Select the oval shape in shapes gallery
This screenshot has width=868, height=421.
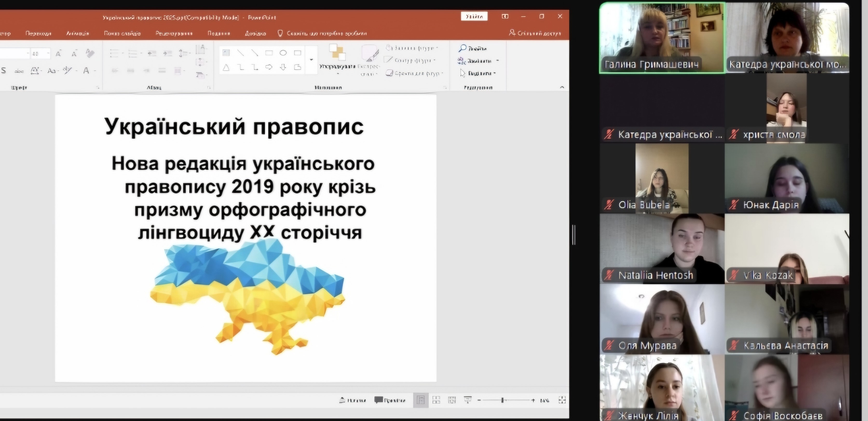click(283, 53)
